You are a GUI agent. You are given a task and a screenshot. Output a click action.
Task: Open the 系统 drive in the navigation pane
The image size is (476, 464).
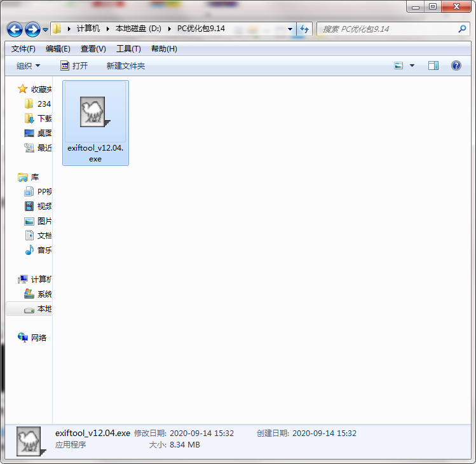[x=37, y=294]
